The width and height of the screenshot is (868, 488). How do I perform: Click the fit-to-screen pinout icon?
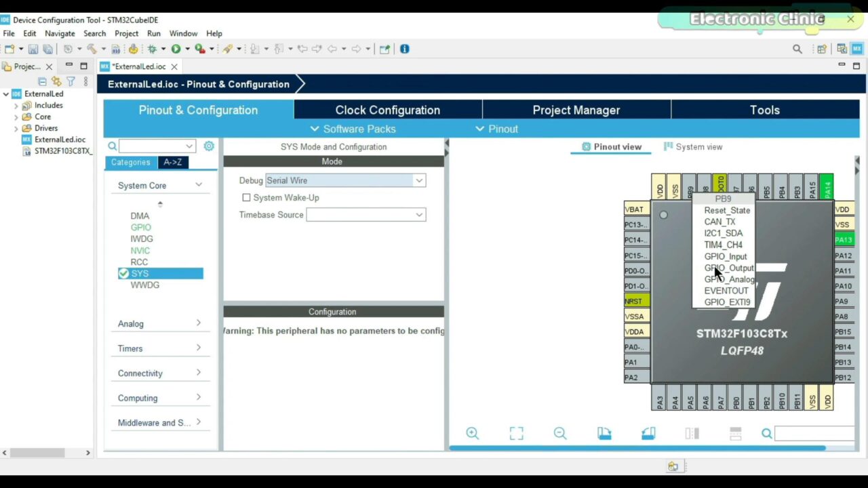(x=517, y=433)
